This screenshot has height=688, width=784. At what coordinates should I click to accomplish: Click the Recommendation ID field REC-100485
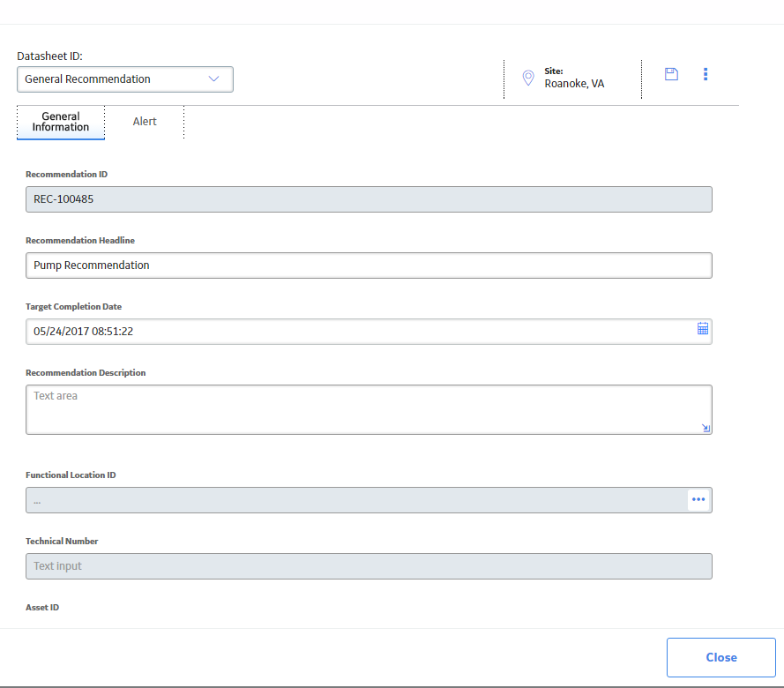pos(369,199)
